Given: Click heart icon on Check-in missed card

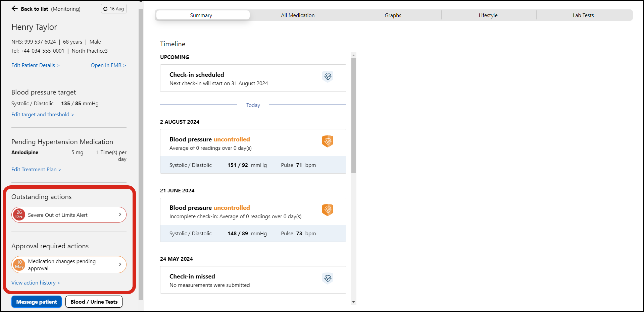Looking at the screenshot, I should pos(328,278).
